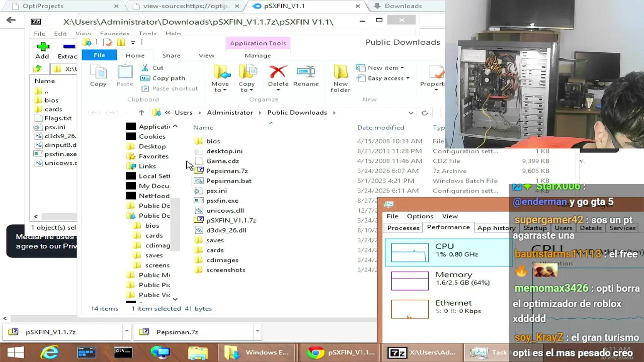Screen dimensions: 644x362
Task: Select Desktop in the navigation pane
Action: coord(152,146)
